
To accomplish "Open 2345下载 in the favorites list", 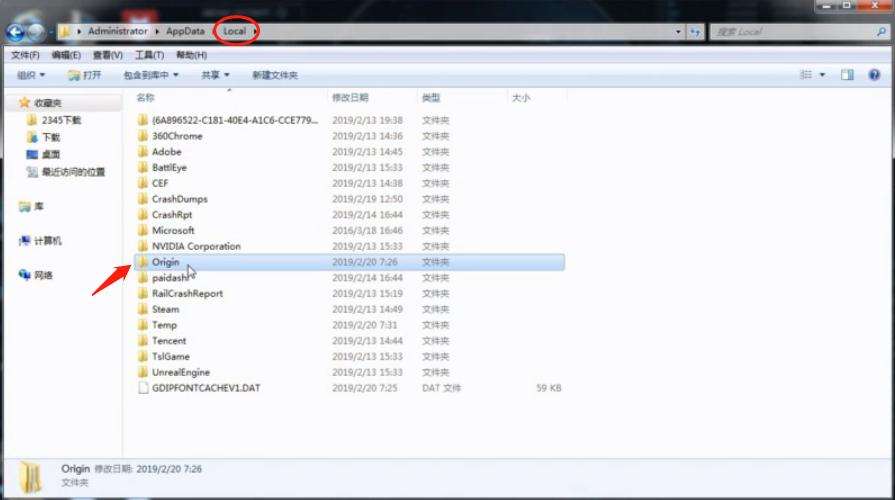I will (x=61, y=120).
